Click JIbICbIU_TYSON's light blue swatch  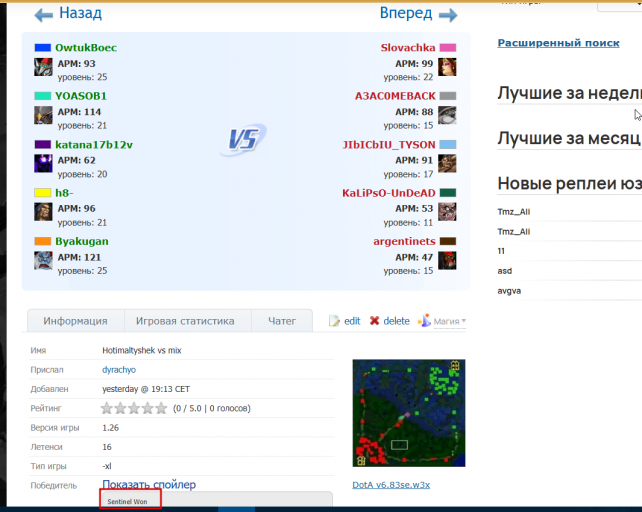click(448, 144)
